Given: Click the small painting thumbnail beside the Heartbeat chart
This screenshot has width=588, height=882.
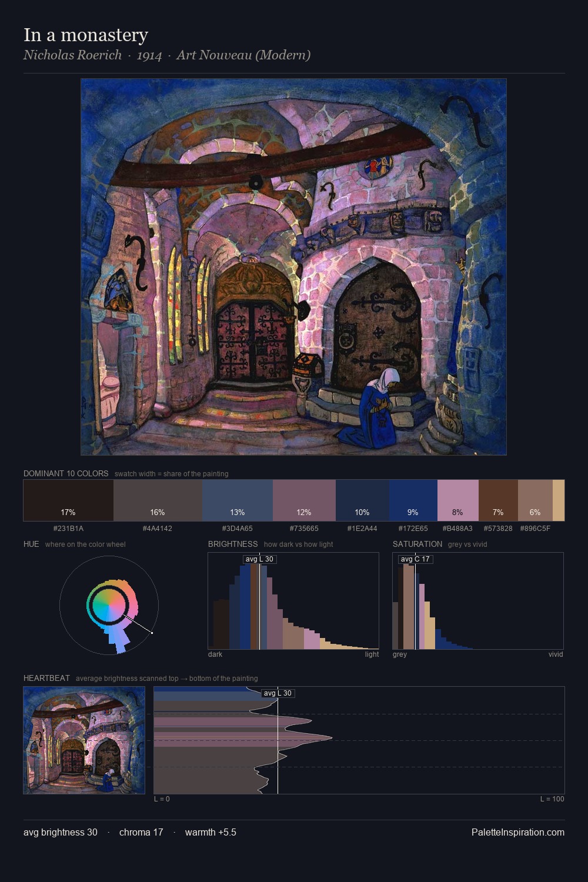Looking at the screenshot, I should pos(84,740).
